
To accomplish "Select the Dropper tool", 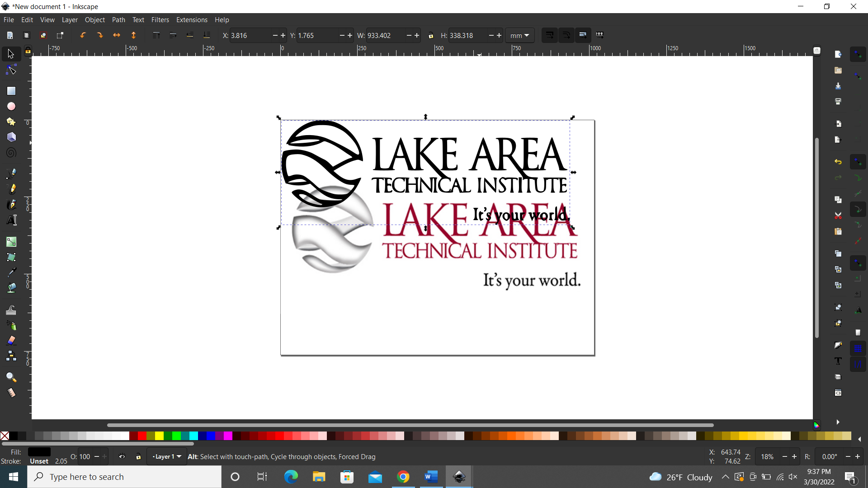I will coord(10,272).
